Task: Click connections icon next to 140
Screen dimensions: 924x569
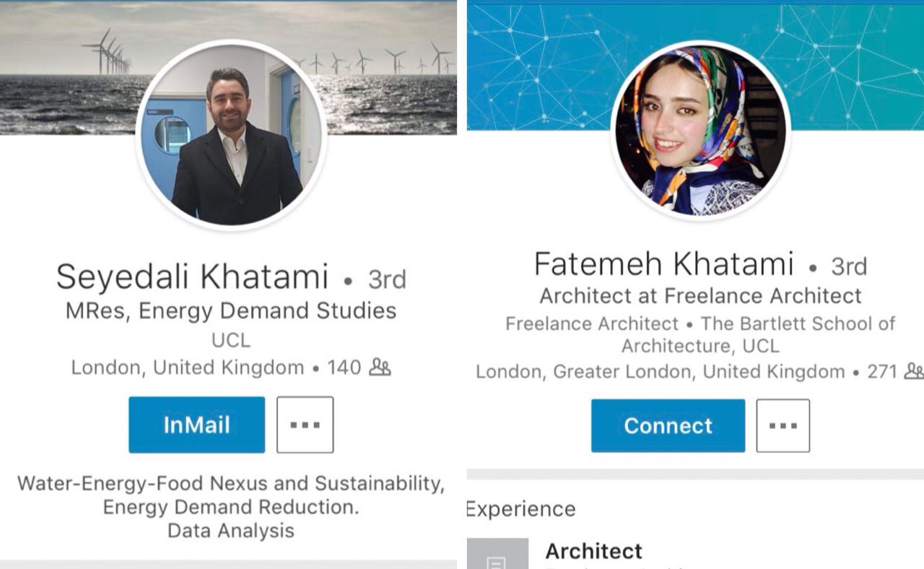Action: pyautogui.click(x=380, y=368)
